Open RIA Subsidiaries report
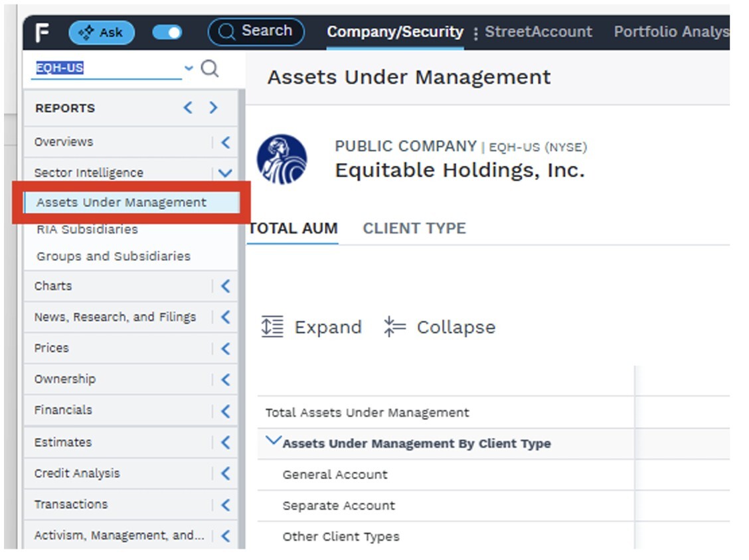 click(x=87, y=230)
